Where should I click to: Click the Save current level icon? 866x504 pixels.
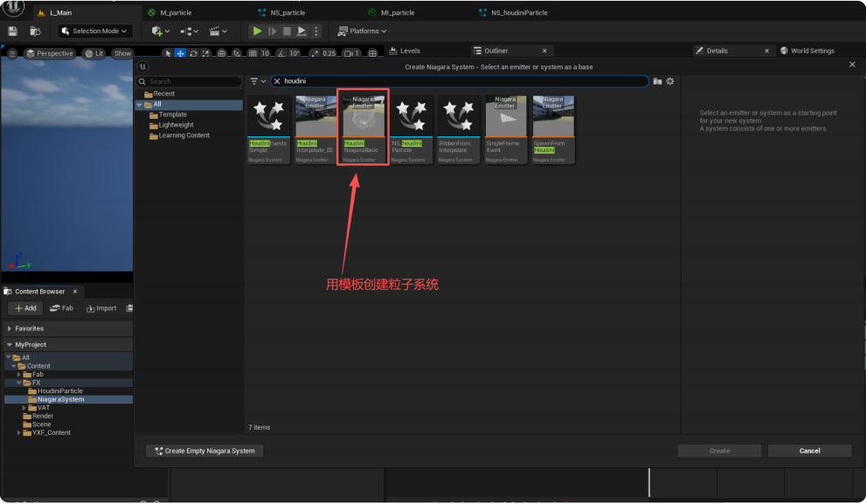(12, 31)
